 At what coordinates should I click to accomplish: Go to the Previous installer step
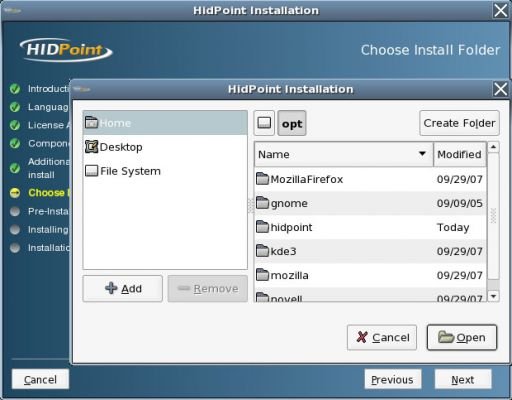pos(393,379)
